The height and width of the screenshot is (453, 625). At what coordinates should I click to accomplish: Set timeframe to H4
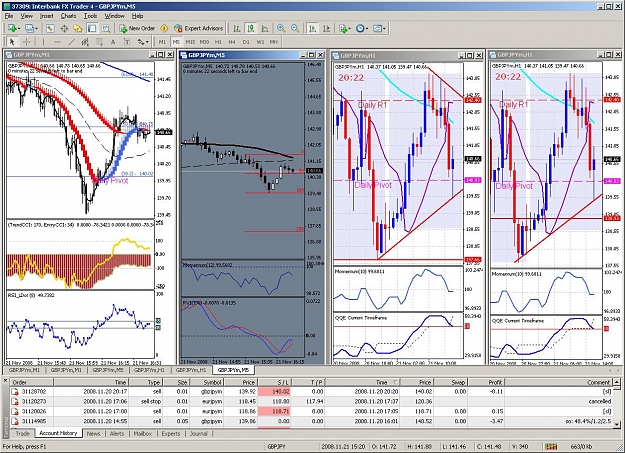coord(232,41)
